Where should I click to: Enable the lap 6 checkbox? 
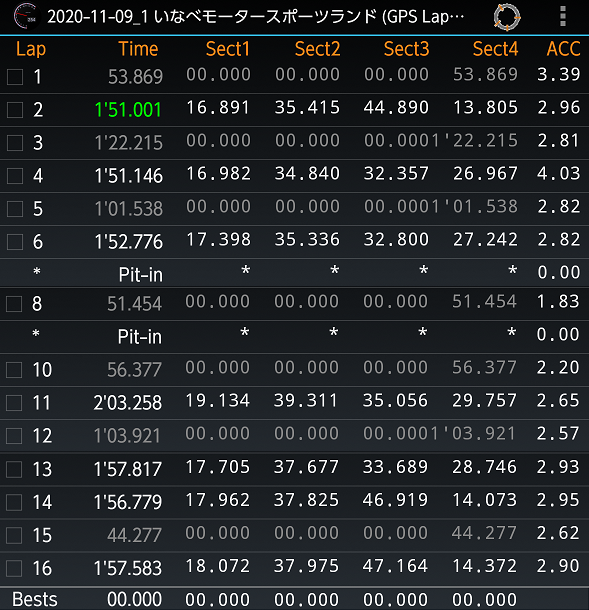click(x=15, y=242)
